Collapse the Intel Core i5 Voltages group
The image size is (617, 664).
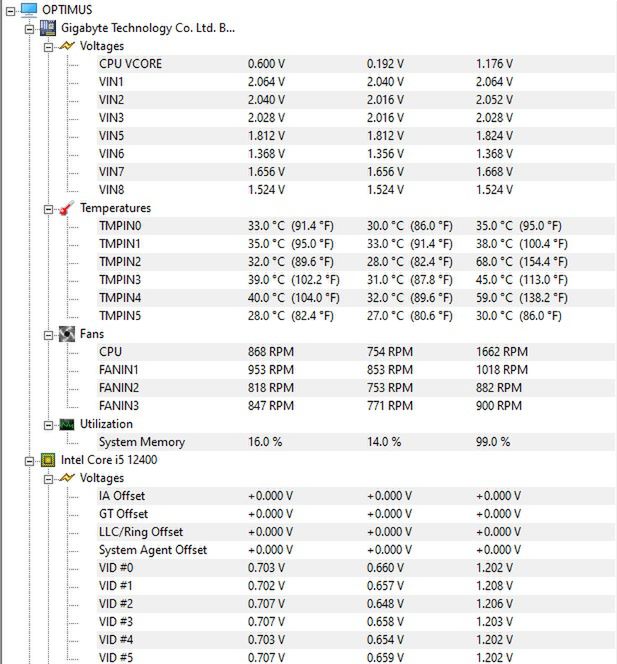point(49,479)
